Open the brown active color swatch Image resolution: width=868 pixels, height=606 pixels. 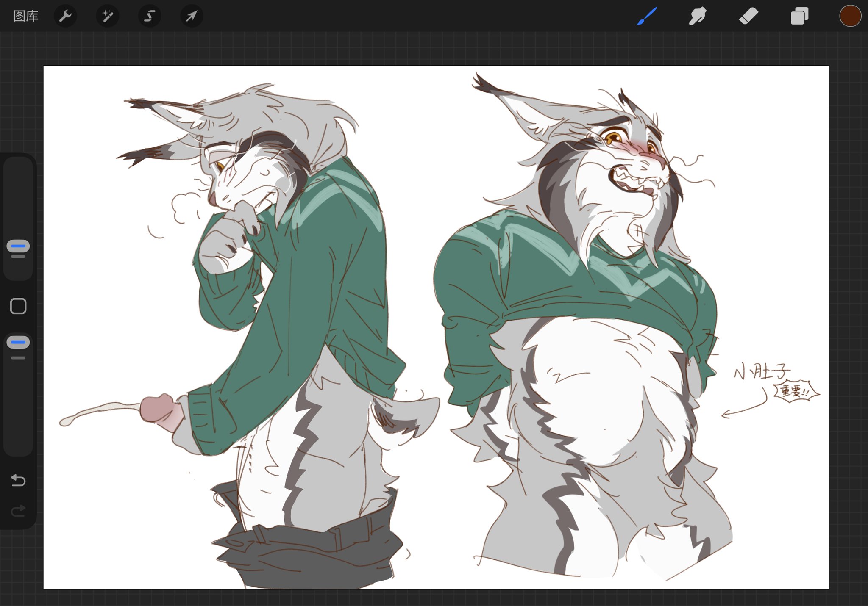(x=850, y=16)
